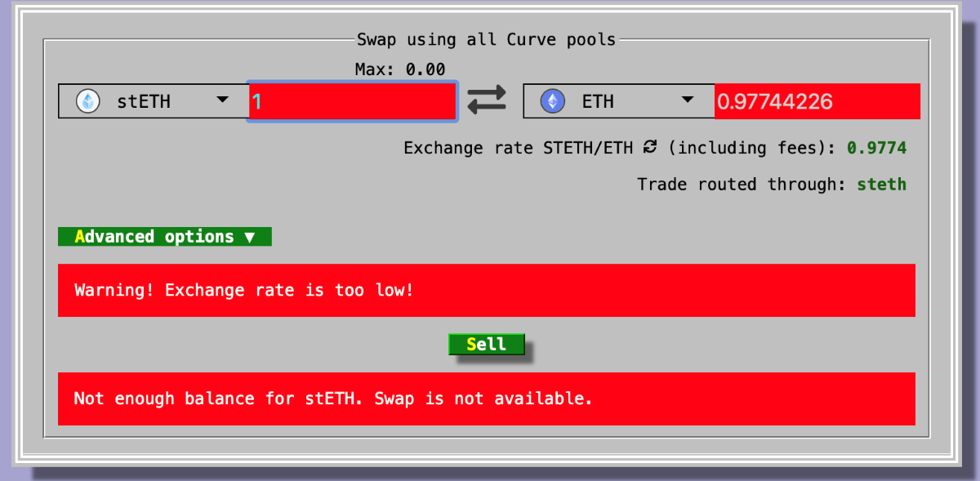Click the 'Trade routed through:' label
Viewport: 980px width, 481px height.
[743, 185]
